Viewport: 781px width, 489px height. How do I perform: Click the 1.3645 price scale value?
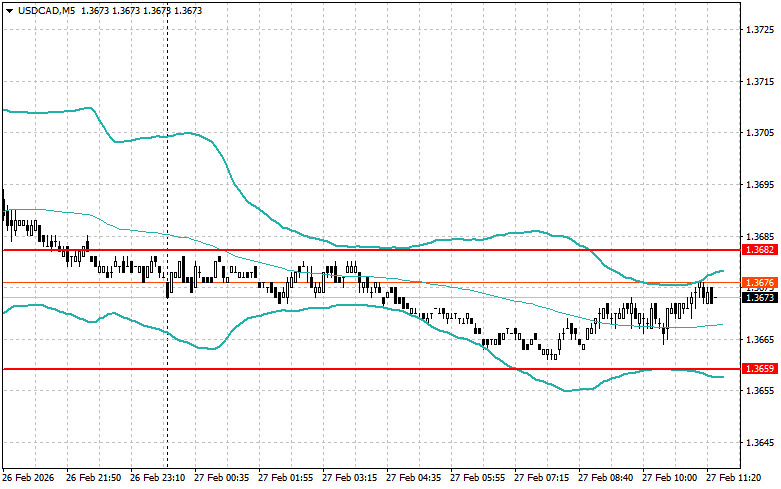(761, 443)
